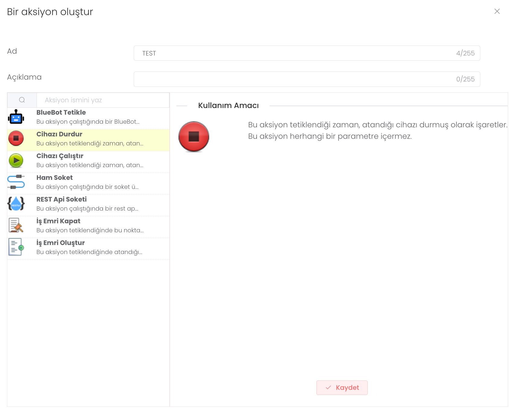Close the 'Bir aksiyon oluştur' dialog
This screenshot has height=420, width=509.
point(497,11)
